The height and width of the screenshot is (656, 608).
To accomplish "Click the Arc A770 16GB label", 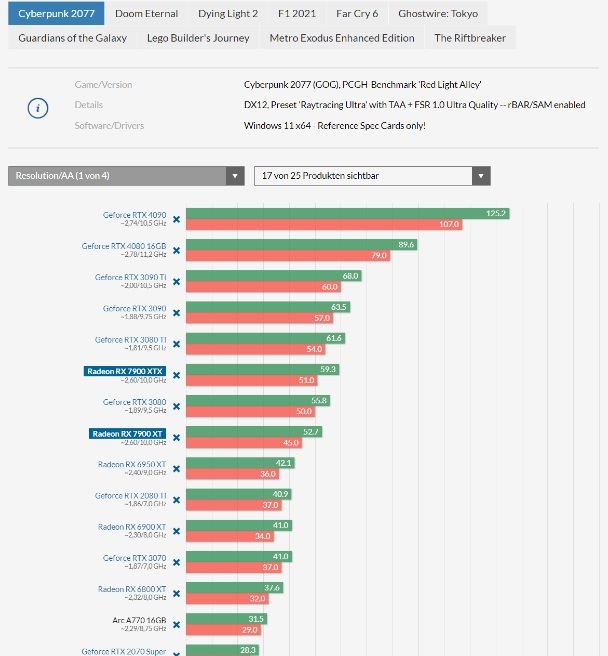I will click(139, 620).
